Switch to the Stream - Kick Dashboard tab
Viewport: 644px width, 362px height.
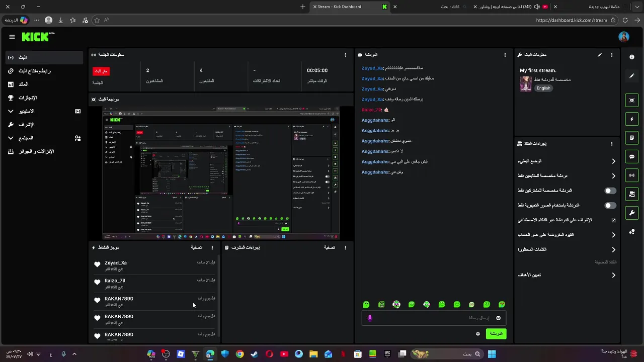click(x=350, y=7)
